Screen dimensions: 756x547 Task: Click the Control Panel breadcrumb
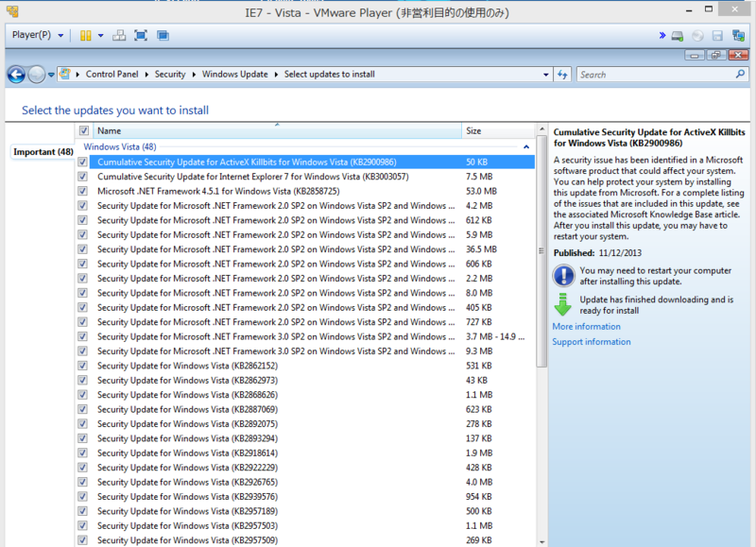[x=112, y=75]
